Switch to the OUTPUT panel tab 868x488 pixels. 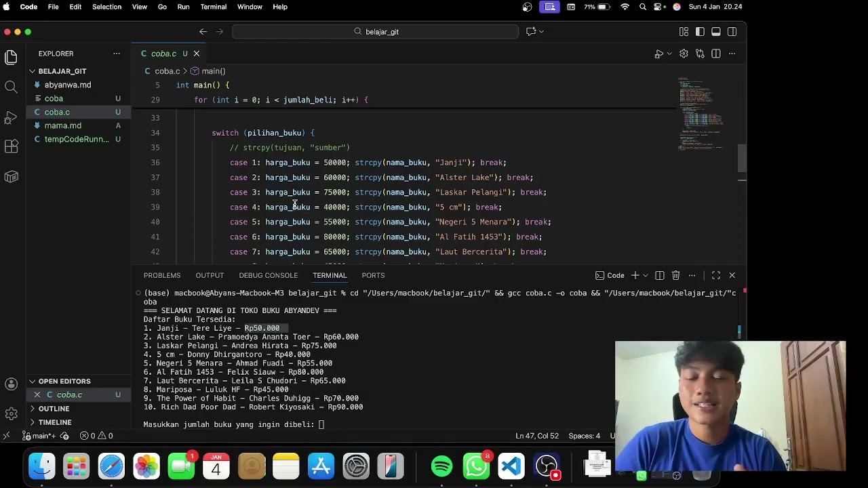coord(210,275)
